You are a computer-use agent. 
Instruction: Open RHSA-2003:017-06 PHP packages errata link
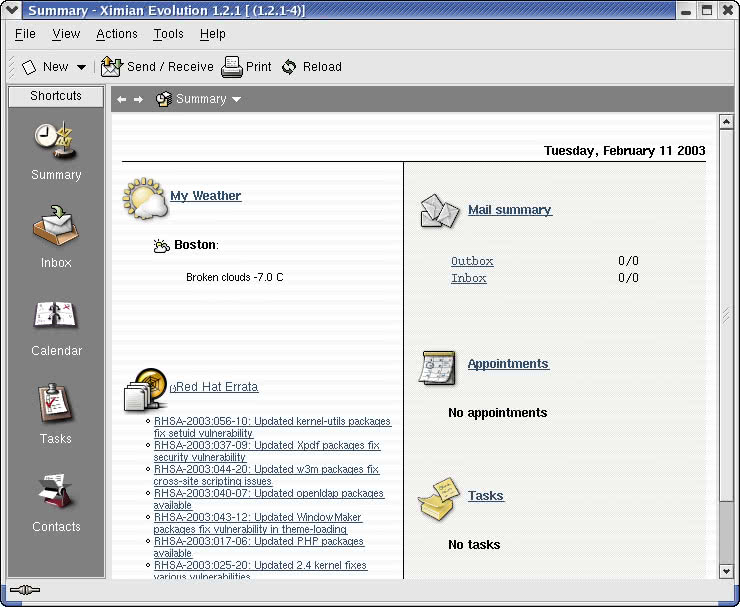coord(259,548)
